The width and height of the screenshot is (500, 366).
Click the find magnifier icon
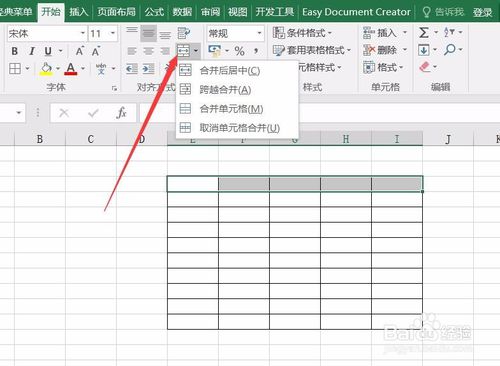pyautogui.click(x=450, y=50)
